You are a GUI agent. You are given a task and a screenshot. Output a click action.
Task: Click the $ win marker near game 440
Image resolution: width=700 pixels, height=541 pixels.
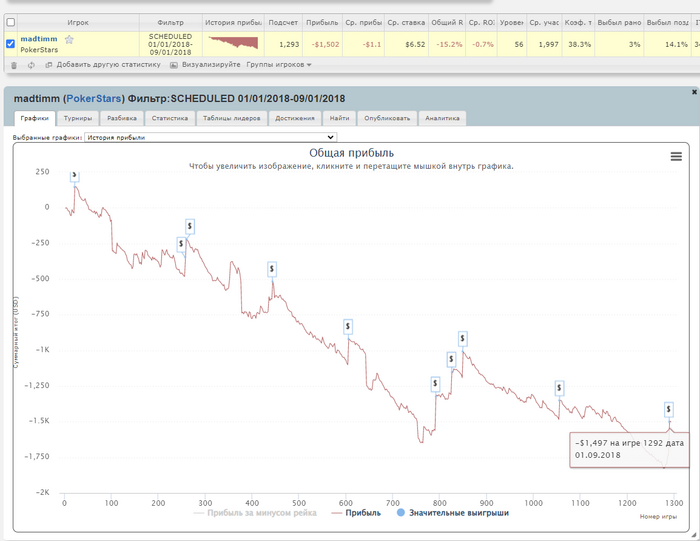272,269
